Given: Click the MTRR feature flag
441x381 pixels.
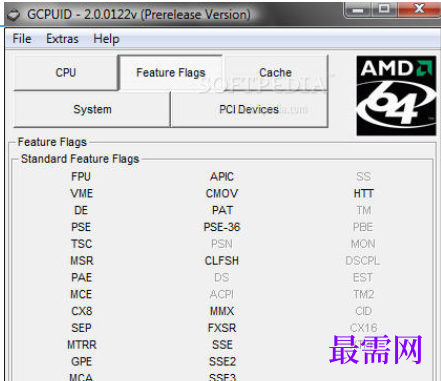Looking at the screenshot, I should click(x=82, y=345).
